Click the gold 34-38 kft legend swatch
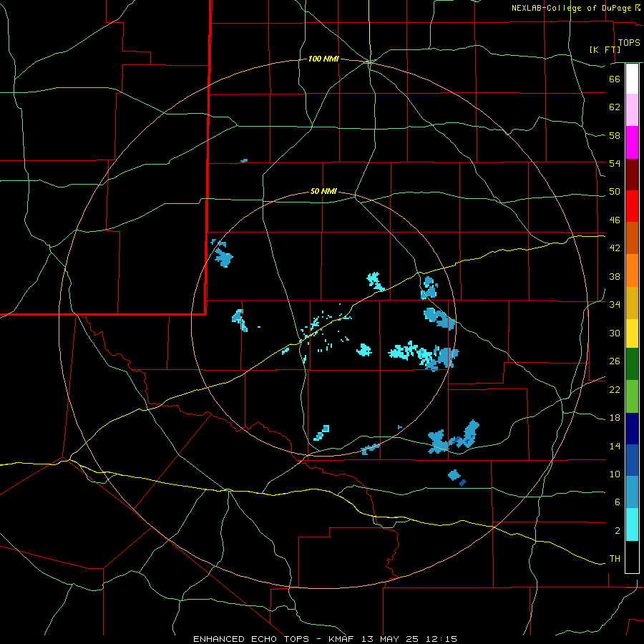The height and width of the screenshot is (644, 644). [632, 303]
